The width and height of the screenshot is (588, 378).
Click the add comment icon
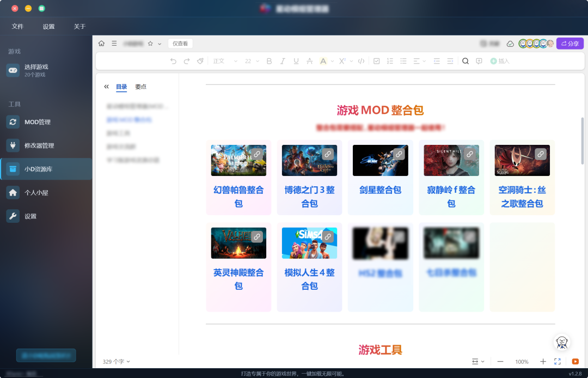(x=479, y=61)
